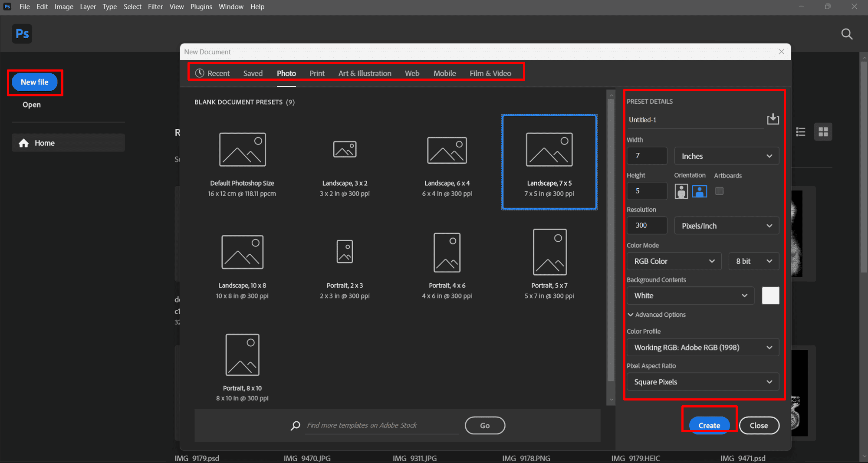Screen dimensions: 868x463
Task: Open the resolution units dropdown Pixels/Inch
Action: click(727, 226)
